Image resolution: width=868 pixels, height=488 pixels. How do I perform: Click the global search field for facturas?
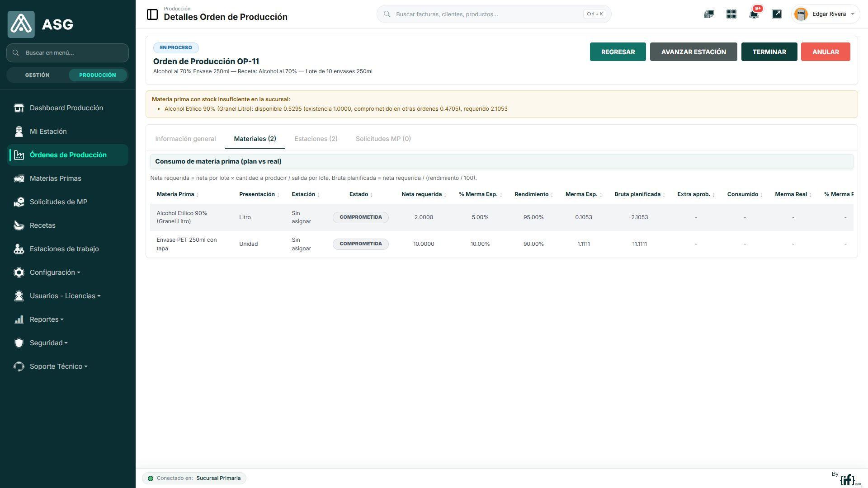(x=494, y=14)
